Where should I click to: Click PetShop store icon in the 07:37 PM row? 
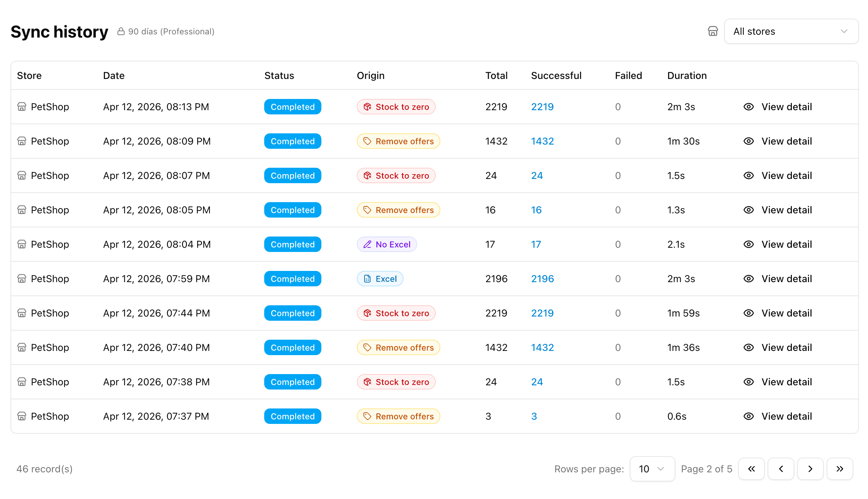[x=22, y=416]
